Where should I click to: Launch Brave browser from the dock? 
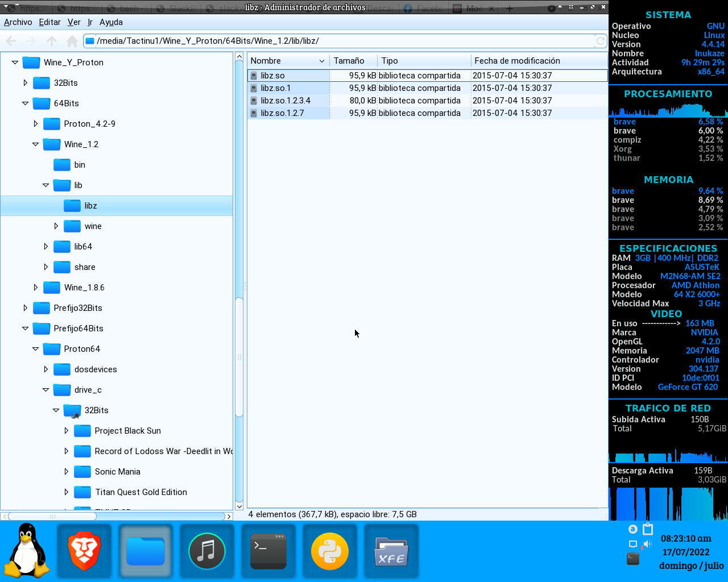(84, 551)
